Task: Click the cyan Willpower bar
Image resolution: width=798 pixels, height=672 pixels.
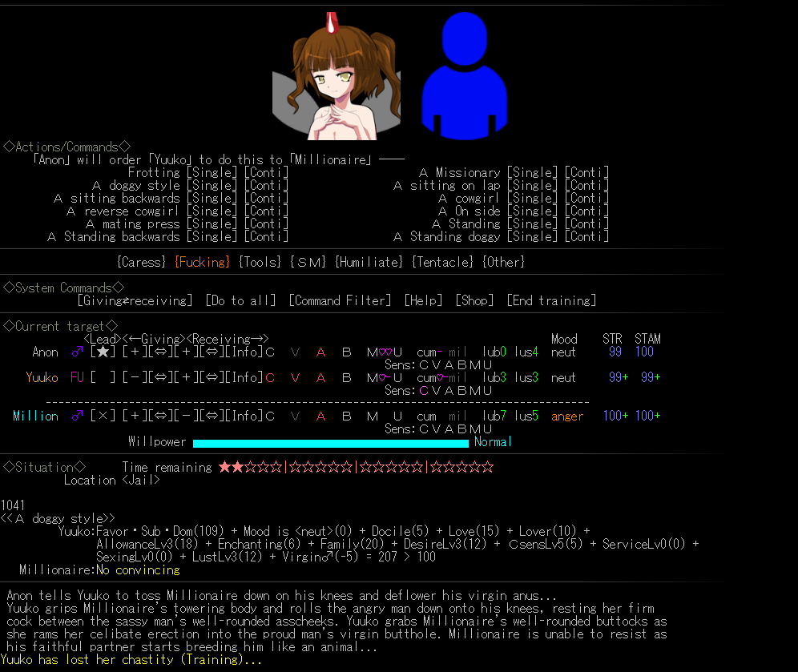Action: pos(330,442)
